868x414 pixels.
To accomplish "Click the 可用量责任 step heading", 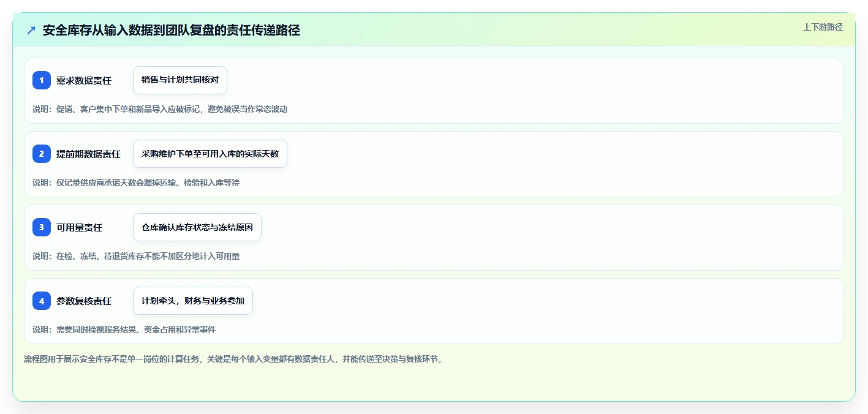I will [79, 227].
